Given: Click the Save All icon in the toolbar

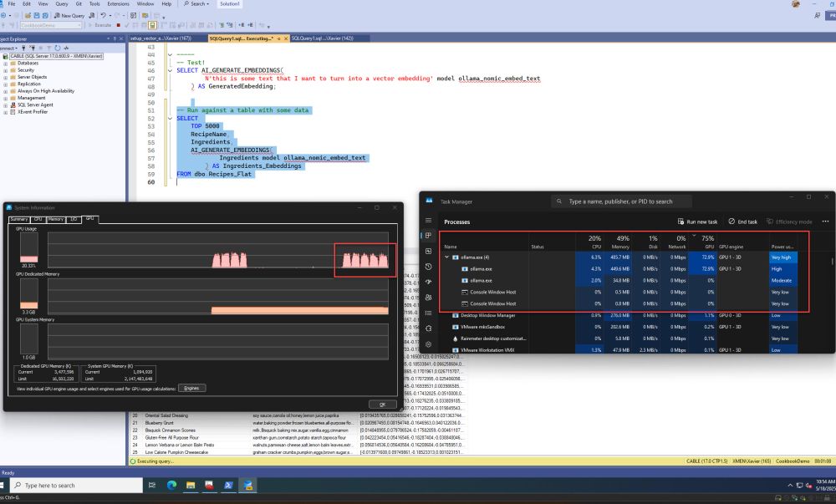Looking at the screenshot, I should pyautogui.click(x=45, y=15).
